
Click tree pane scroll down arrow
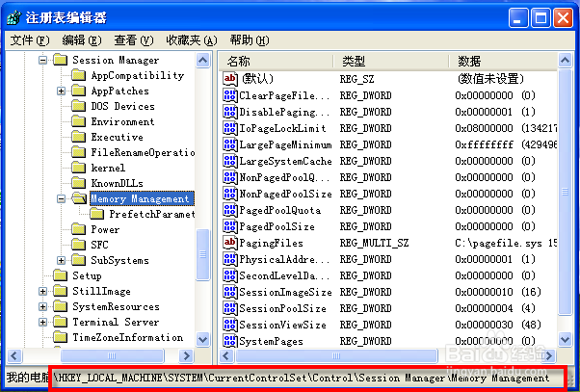click(203, 339)
